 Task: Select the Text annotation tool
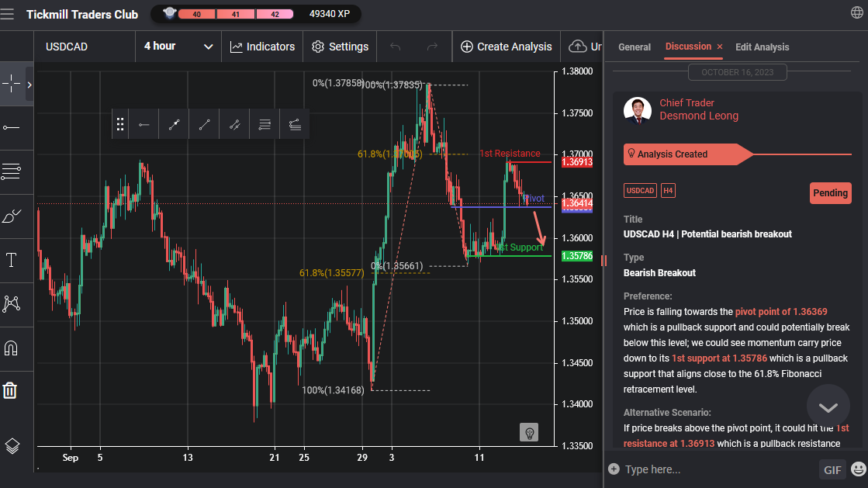click(x=11, y=260)
